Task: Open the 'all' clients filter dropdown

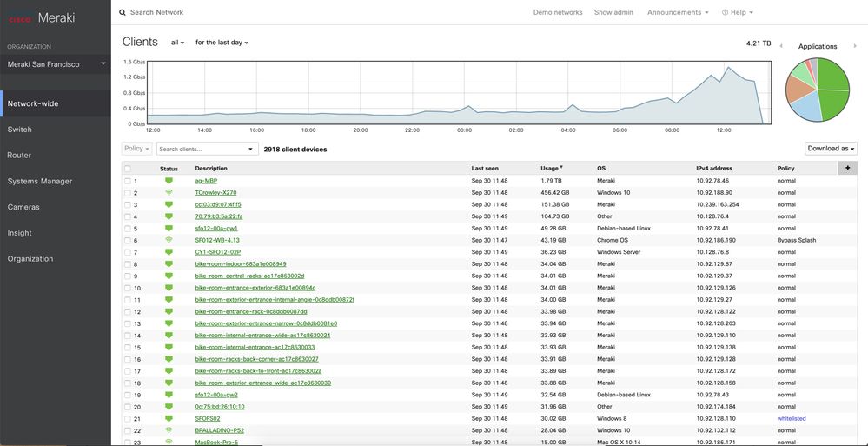Action: coord(178,43)
